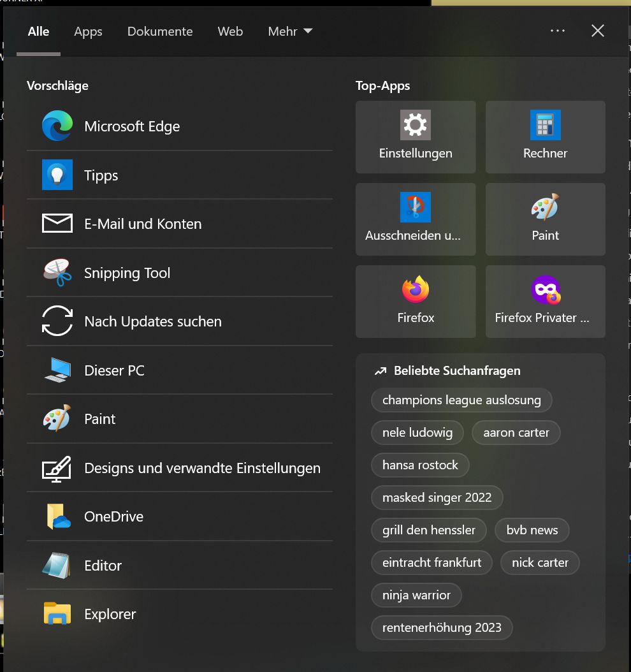631x672 pixels.
Task: Search nele ludowig suggestion
Action: click(x=417, y=432)
